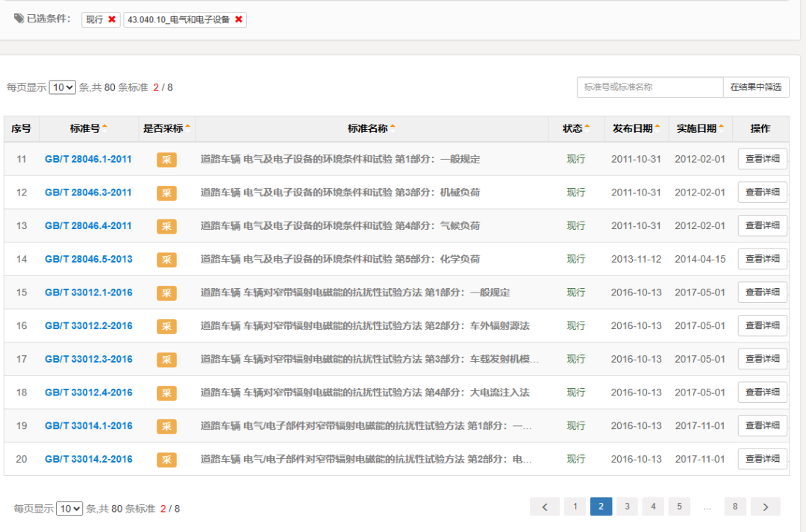This screenshot has height=532, width=806.
Task: Click the previous page chevron
Action: [x=545, y=506]
